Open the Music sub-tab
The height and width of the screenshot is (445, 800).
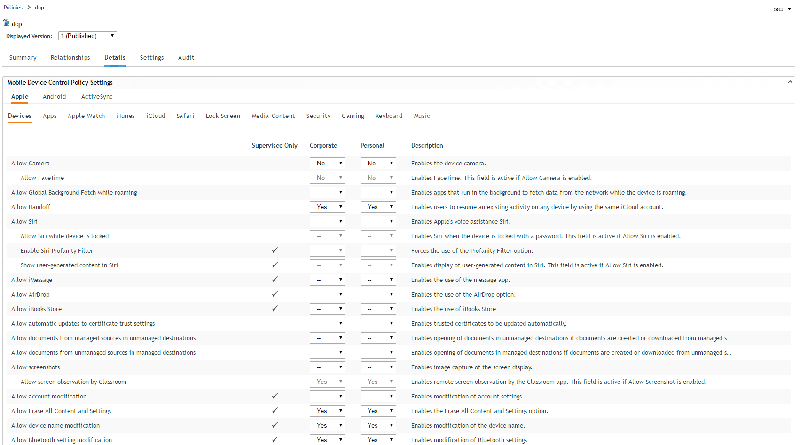click(421, 116)
